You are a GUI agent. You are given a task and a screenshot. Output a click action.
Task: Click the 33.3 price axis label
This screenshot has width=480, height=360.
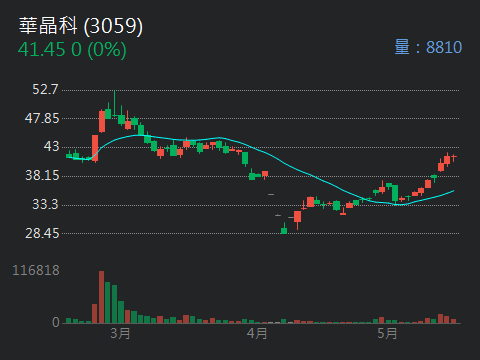(45, 204)
